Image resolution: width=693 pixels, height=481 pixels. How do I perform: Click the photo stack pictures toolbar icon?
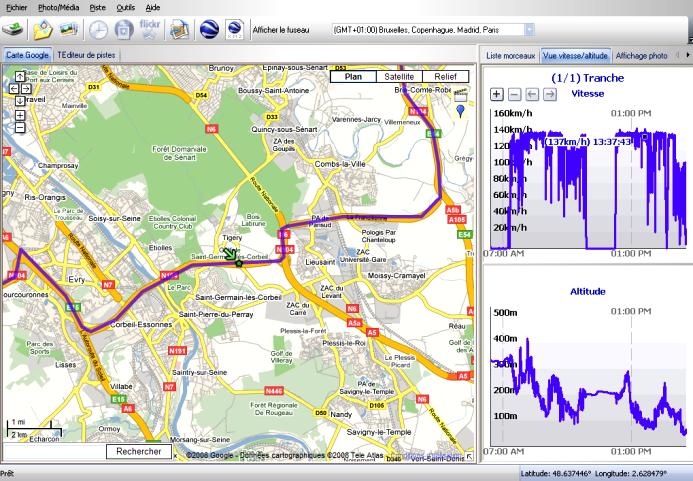click(69, 29)
